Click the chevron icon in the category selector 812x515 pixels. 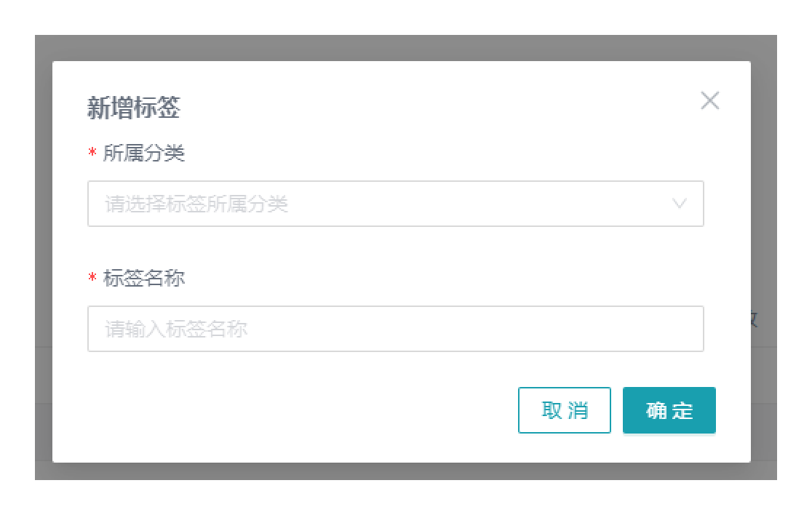click(680, 204)
